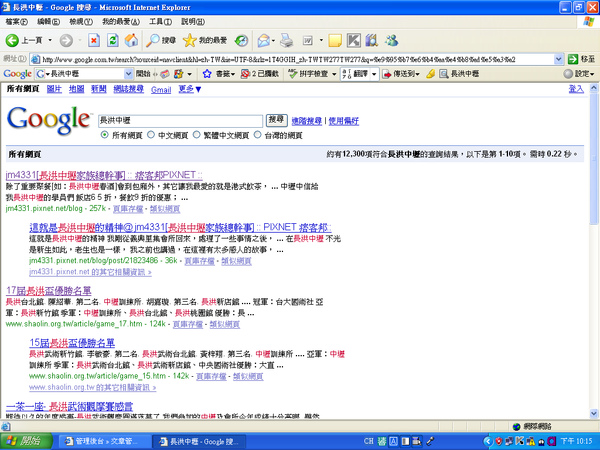
Task: Print the page with printer icon
Action: [286, 40]
